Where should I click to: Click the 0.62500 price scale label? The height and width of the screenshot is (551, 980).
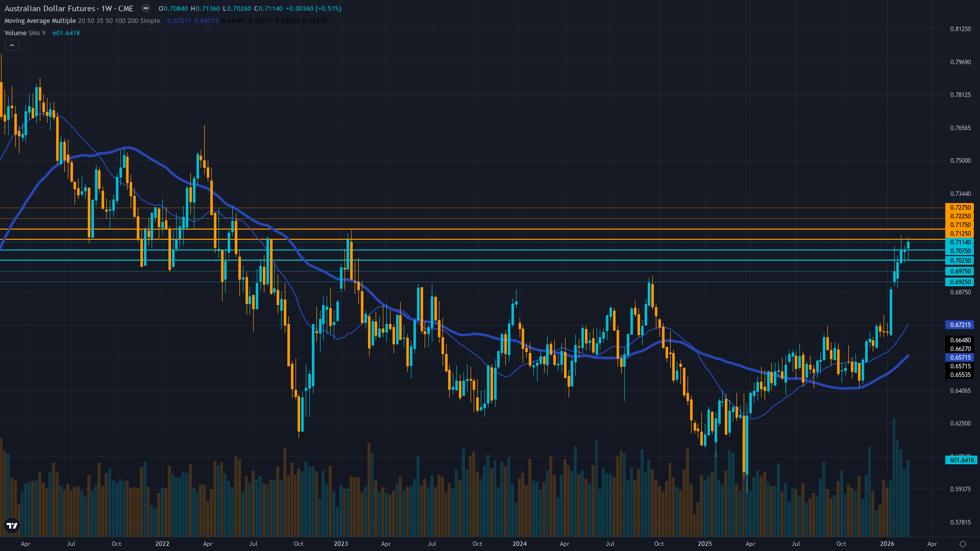point(960,423)
